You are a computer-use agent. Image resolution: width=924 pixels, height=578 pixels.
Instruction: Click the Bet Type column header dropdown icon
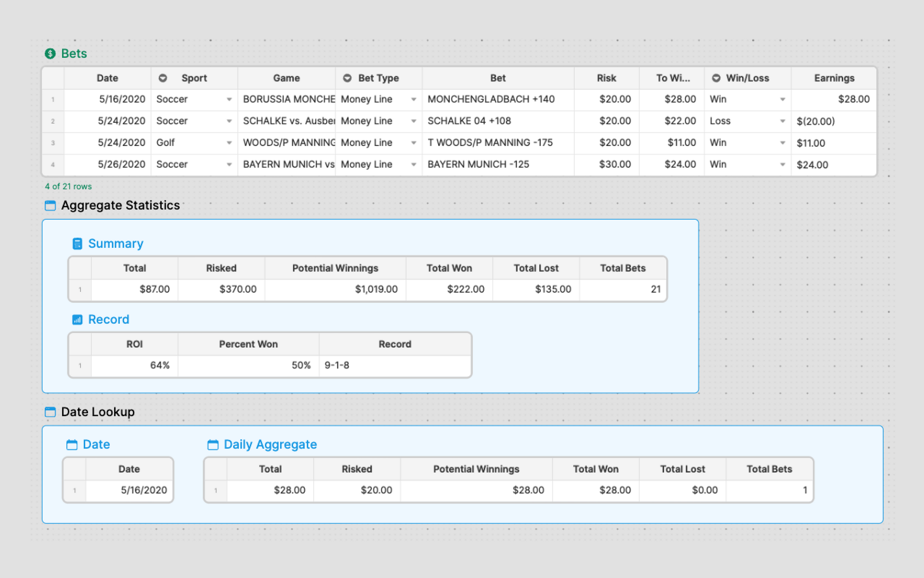pos(347,78)
